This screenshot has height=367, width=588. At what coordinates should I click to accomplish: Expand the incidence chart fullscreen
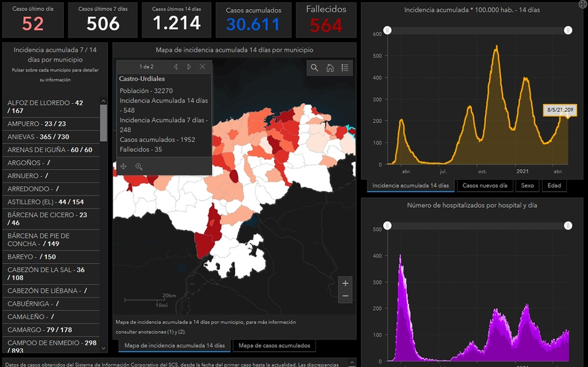tap(583, 4)
